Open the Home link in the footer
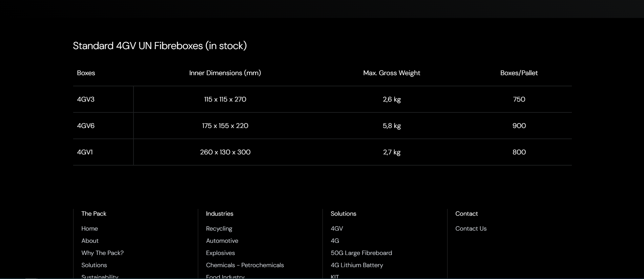This screenshot has width=644, height=279. [89, 229]
